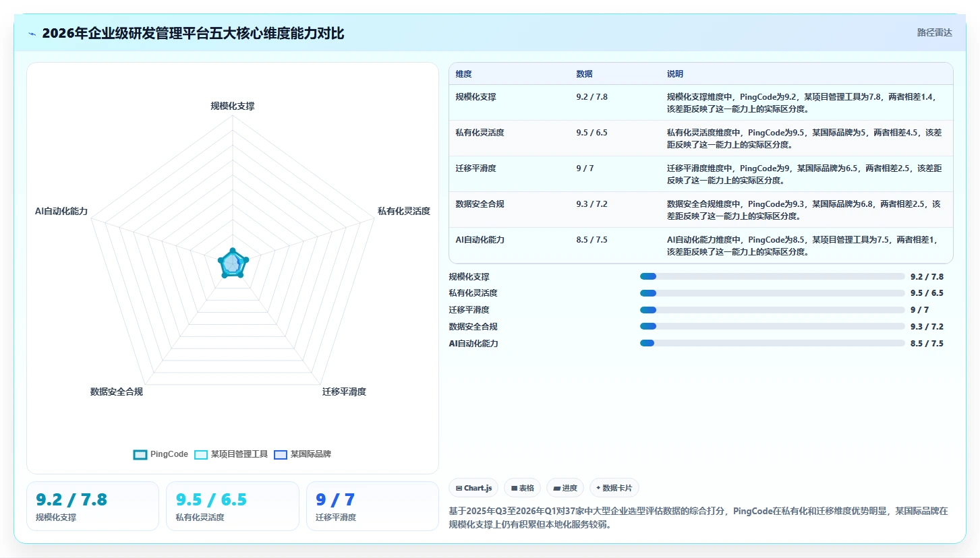980x558 pixels.
Task: Click the 说明 column header
Action: pyautogui.click(x=675, y=74)
